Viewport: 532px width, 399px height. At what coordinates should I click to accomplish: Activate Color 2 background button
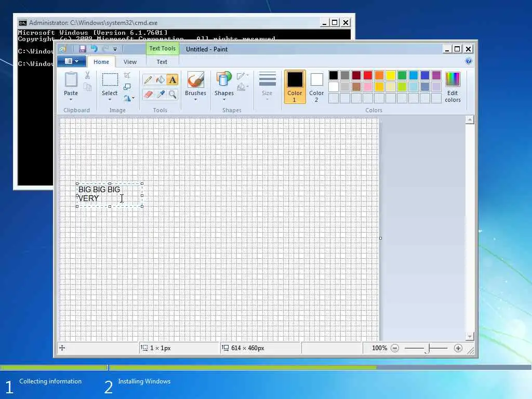tap(316, 87)
